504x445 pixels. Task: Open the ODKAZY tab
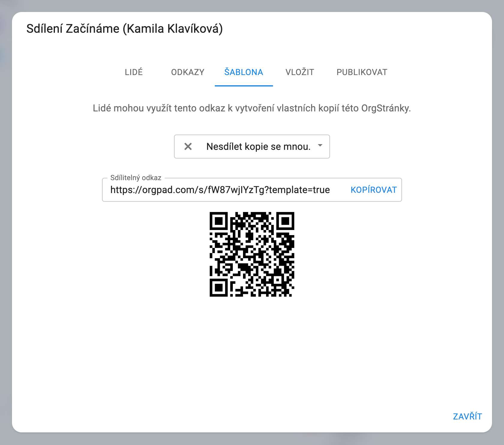click(187, 72)
